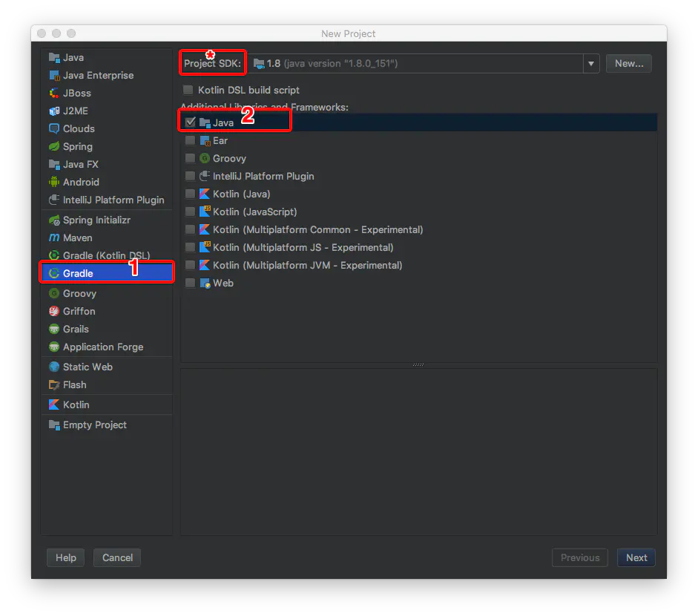Click the Java framework folder icon
698x616 pixels.
pos(205,122)
